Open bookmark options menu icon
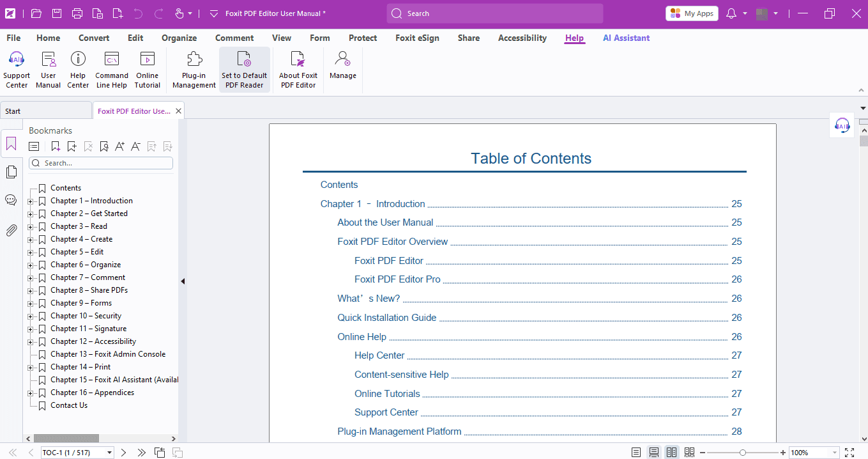 point(34,146)
